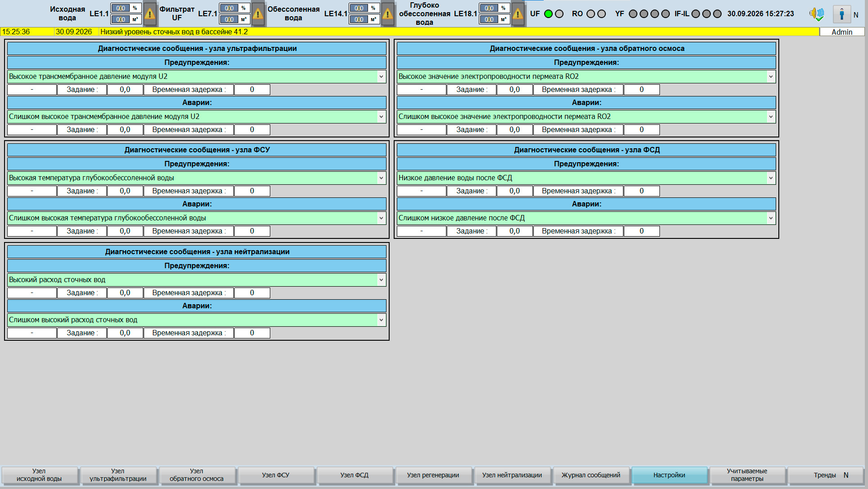Click the first IF-IL status indicator

[x=695, y=14]
